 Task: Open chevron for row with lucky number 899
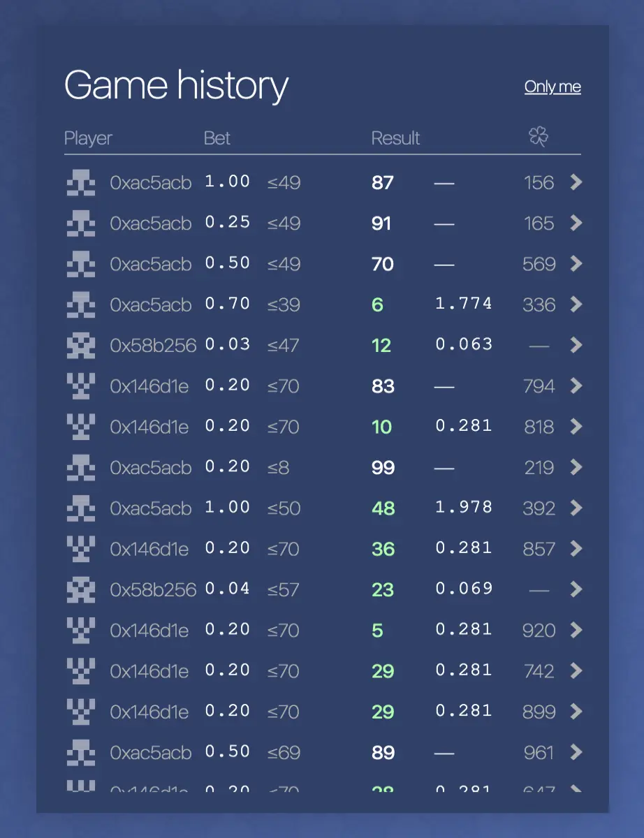[576, 711]
